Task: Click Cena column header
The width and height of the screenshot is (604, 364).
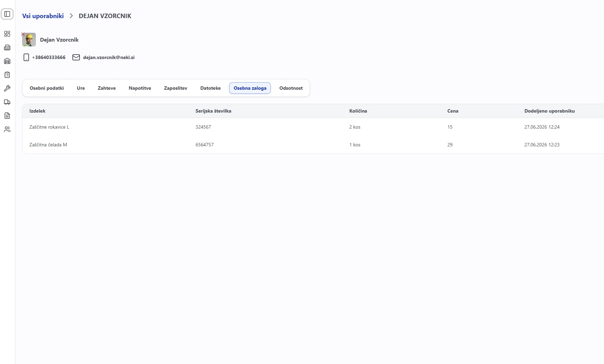Action: coord(453,111)
